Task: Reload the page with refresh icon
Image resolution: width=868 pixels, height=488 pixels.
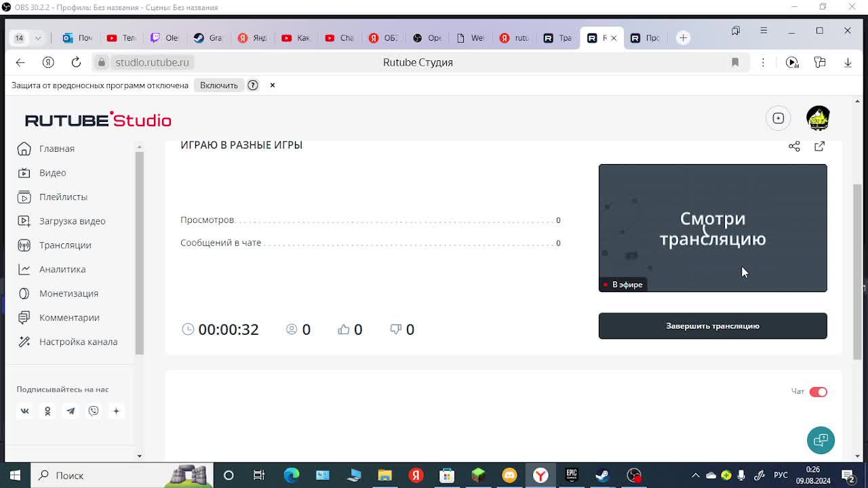Action: point(76,62)
